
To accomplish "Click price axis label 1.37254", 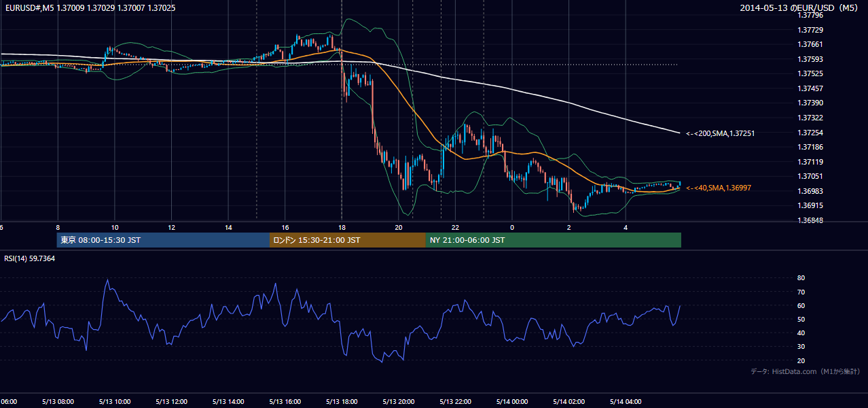I will [810, 133].
